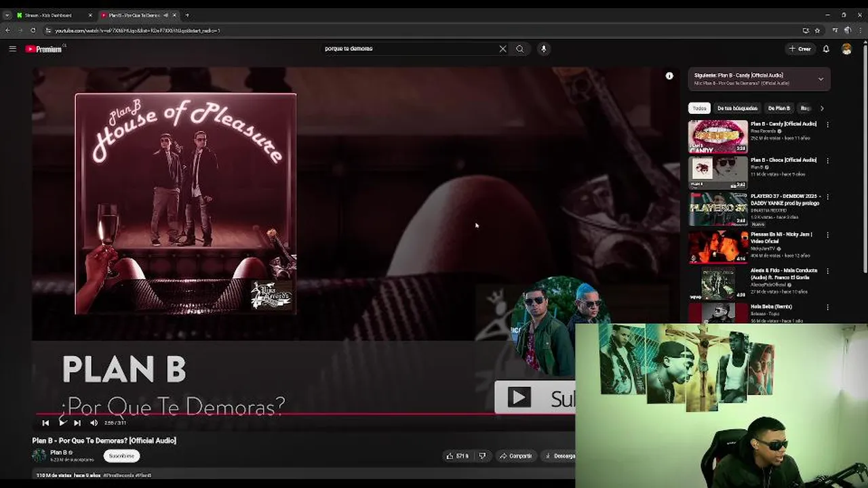Open Alexis & Fido Mala Conducta thumbnail
The image size is (868, 488).
[x=718, y=282]
